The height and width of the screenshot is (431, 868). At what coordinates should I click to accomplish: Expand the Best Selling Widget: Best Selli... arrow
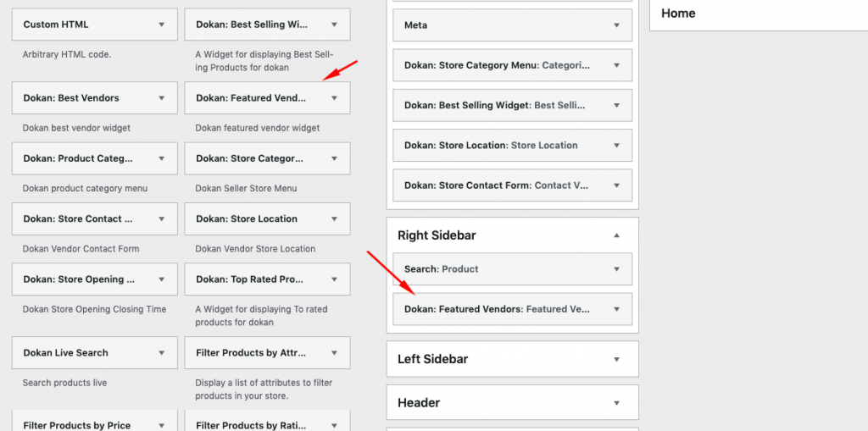pyautogui.click(x=617, y=105)
